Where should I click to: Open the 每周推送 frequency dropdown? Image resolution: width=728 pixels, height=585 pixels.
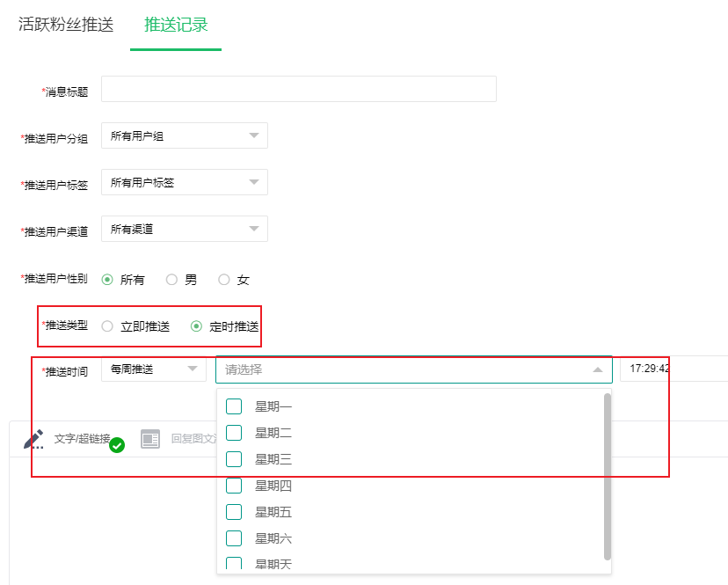(153, 369)
